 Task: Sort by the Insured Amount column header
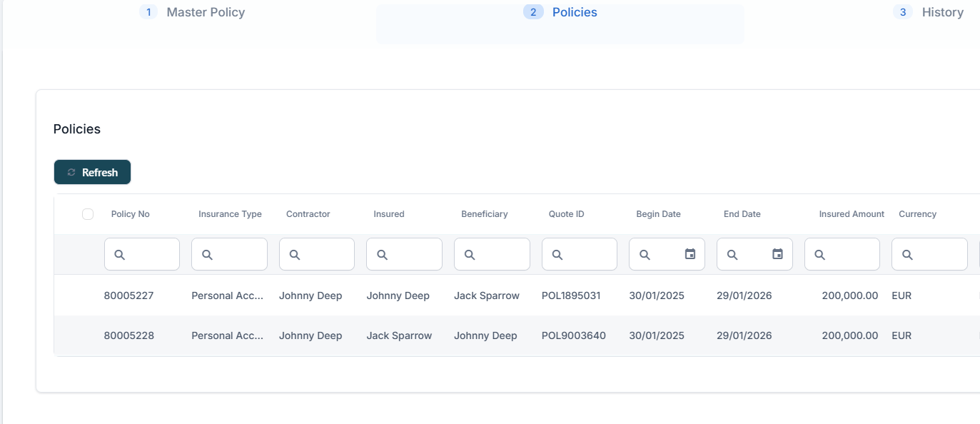[x=851, y=214]
